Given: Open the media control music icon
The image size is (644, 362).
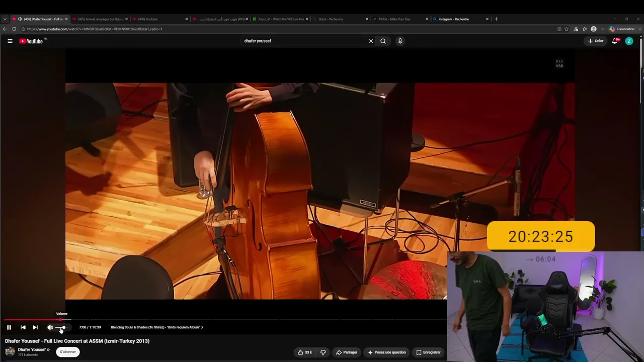Looking at the screenshot, I should (576, 29).
